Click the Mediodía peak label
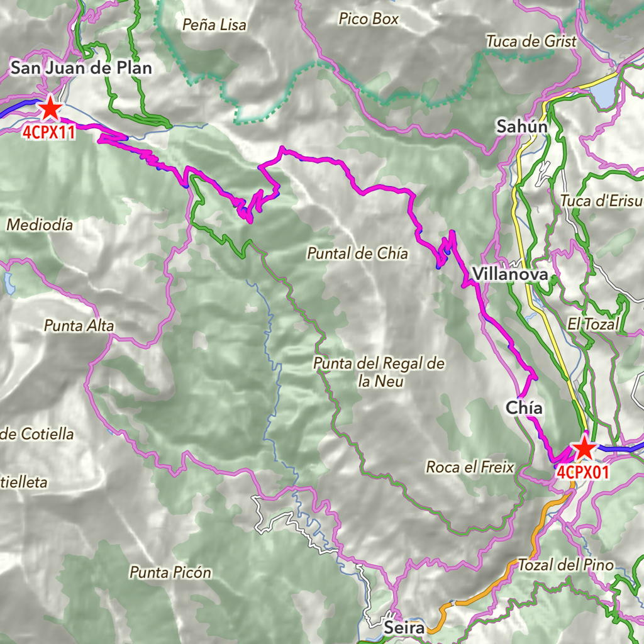644x644 pixels. pyautogui.click(x=40, y=225)
